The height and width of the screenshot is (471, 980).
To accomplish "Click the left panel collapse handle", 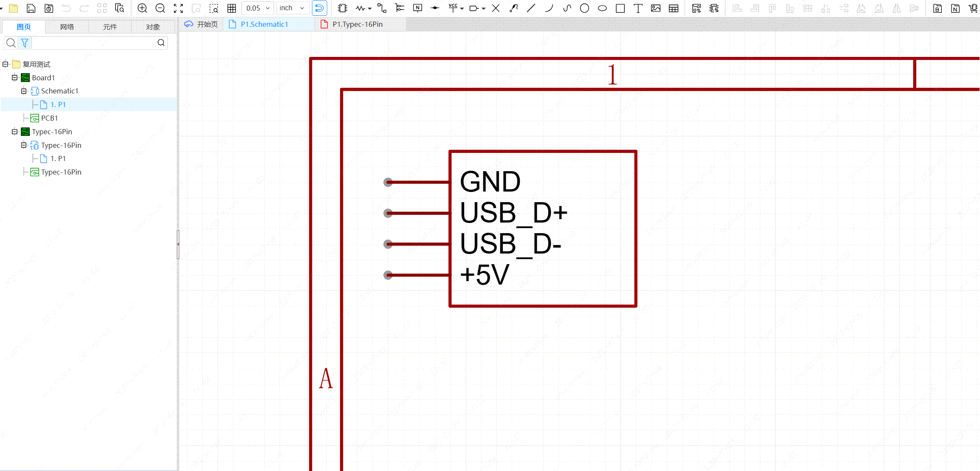I will (x=178, y=244).
